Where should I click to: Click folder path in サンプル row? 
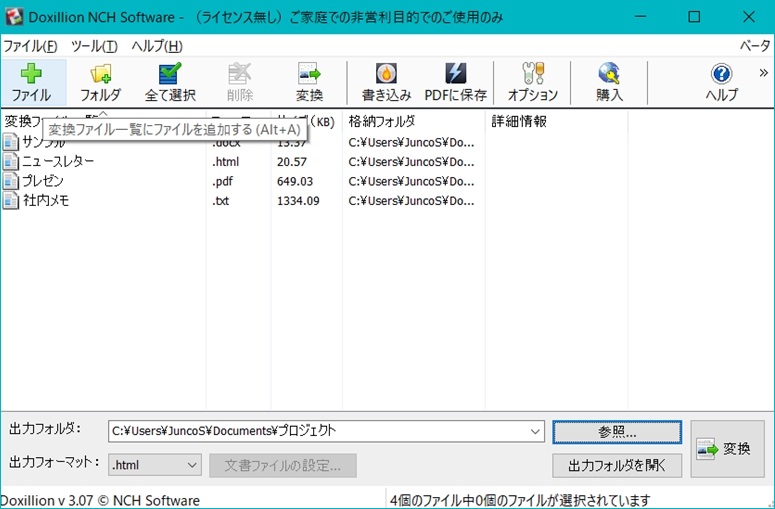(x=411, y=142)
